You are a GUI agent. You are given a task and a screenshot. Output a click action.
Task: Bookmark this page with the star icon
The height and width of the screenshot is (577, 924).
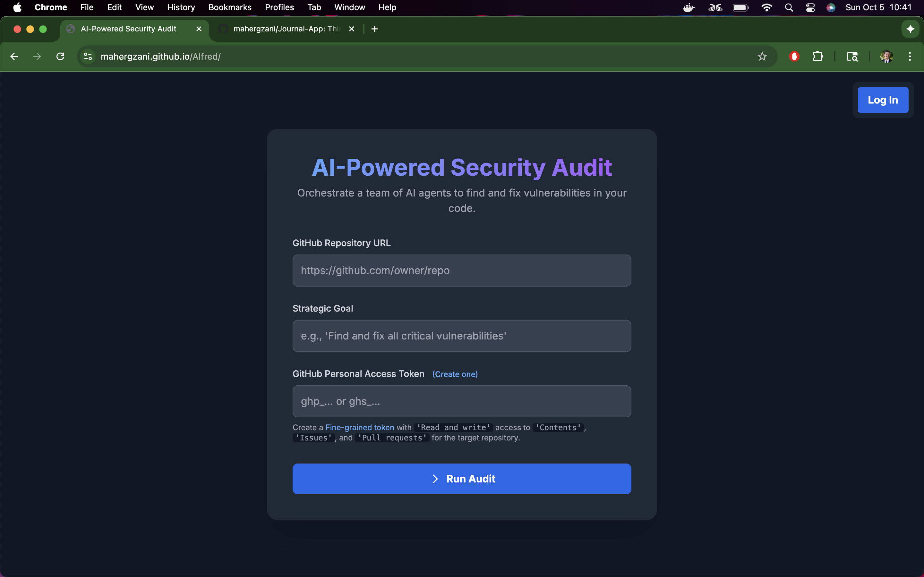click(762, 56)
